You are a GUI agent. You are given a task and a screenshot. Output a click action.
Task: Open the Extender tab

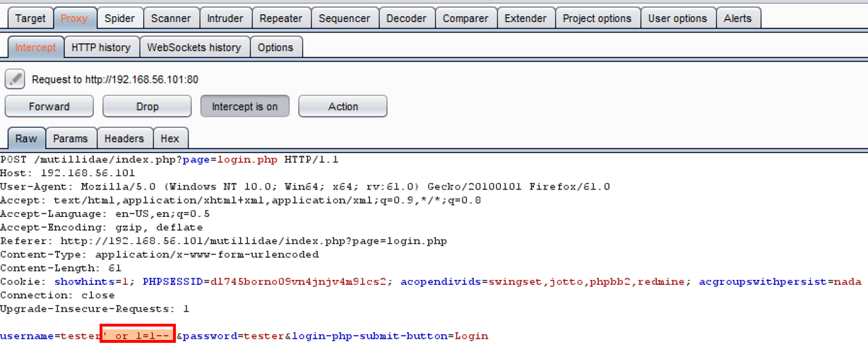click(525, 18)
